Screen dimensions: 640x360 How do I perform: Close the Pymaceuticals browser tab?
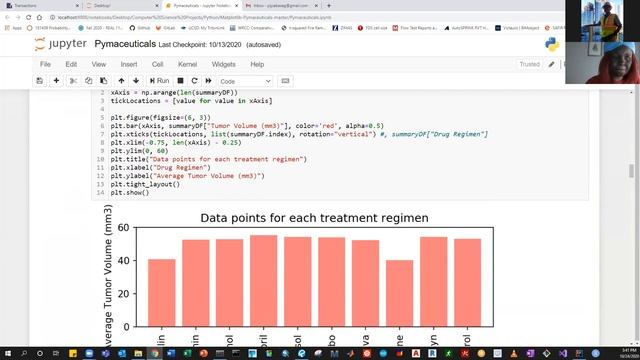tap(237, 6)
